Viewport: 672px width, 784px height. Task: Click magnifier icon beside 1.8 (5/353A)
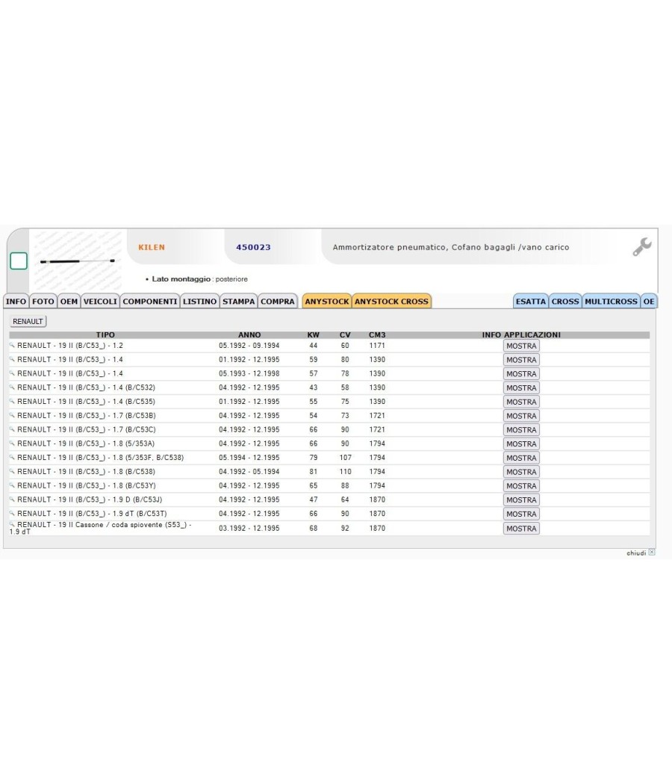(x=12, y=443)
